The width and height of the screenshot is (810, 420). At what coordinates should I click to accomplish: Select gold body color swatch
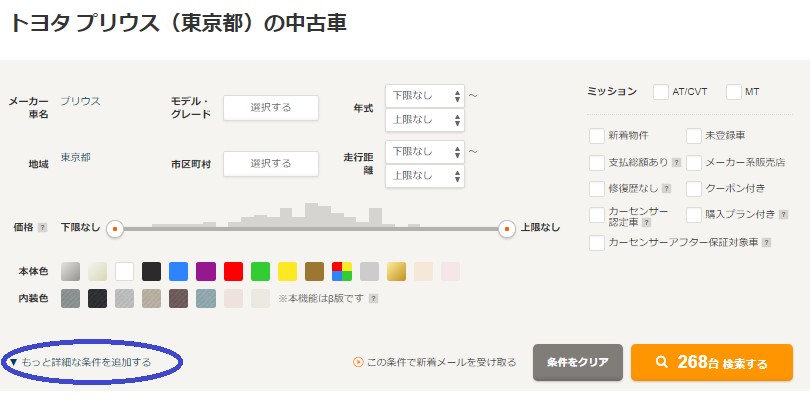point(396,271)
